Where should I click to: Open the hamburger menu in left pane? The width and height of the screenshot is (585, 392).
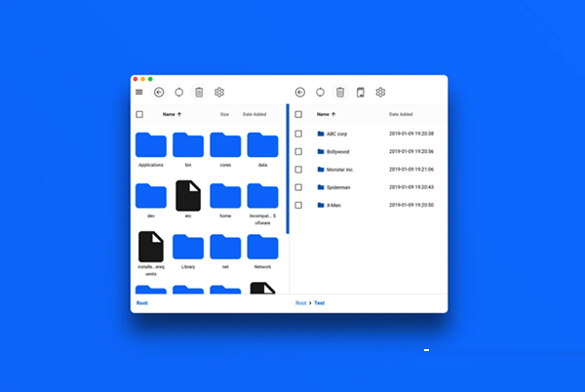pyautogui.click(x=139, y=92)
